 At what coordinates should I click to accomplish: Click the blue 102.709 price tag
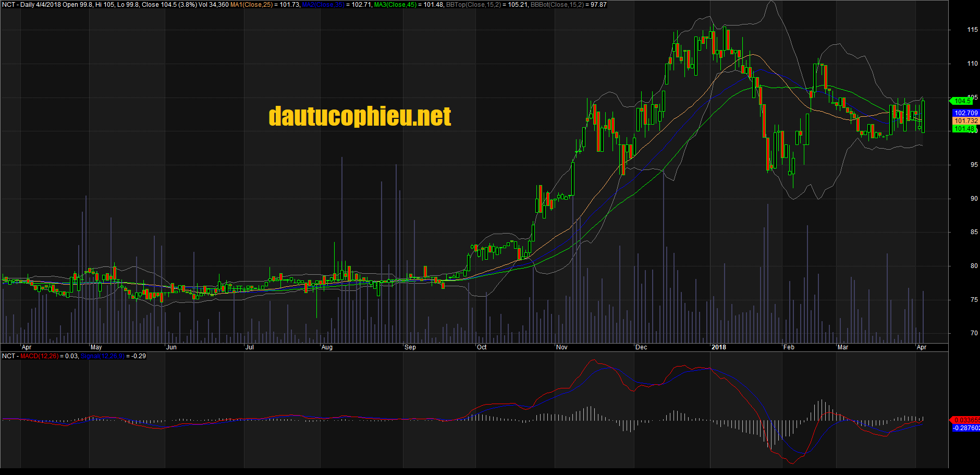966,113
